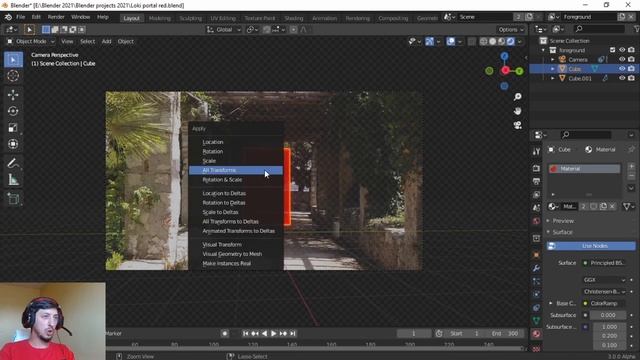Adjust the Subsurface 0.000 value slider
This screenshot has width=640, height=360.
point(608,315)
